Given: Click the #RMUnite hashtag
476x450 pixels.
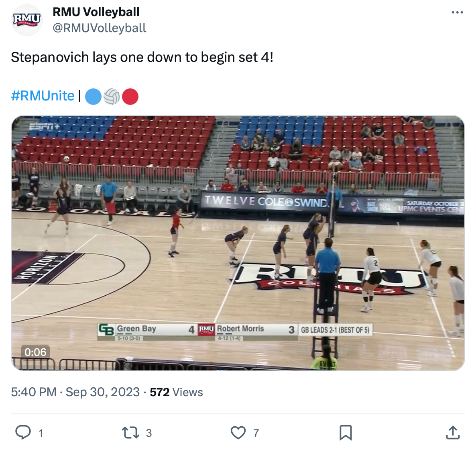Looking at the screenshot, I should tap(43, 96).
